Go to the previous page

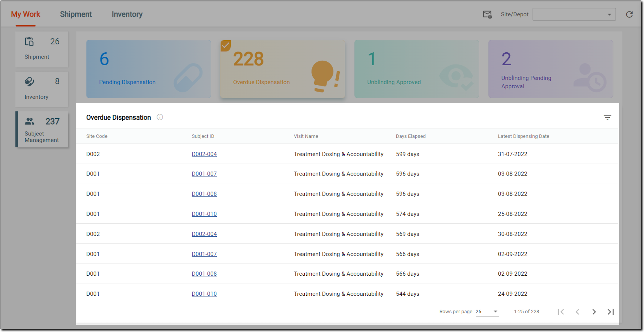577,312
